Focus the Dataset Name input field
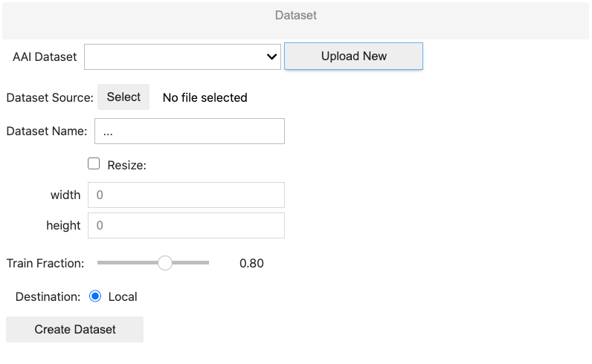This screenshot has height=364, width=592. coord(190,131)
